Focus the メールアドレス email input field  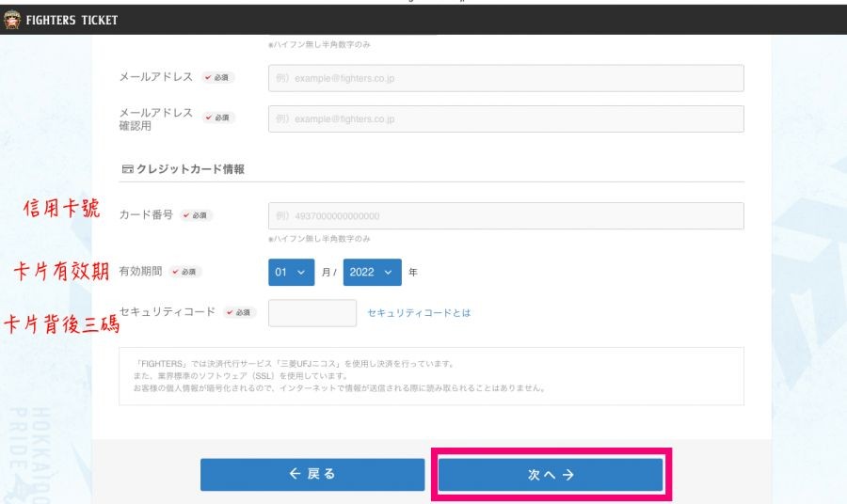tap(505, 78)
